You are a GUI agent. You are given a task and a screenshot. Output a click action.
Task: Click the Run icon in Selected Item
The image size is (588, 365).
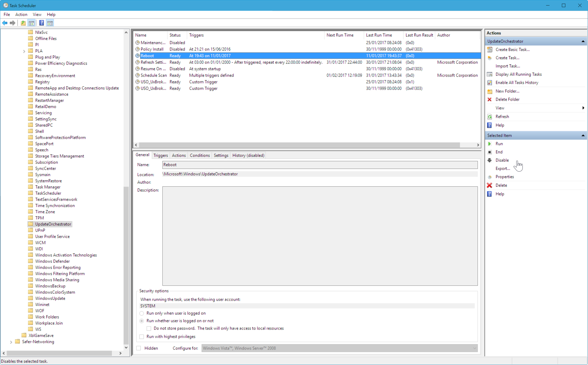pyautogui.click(x=489, y=143)
